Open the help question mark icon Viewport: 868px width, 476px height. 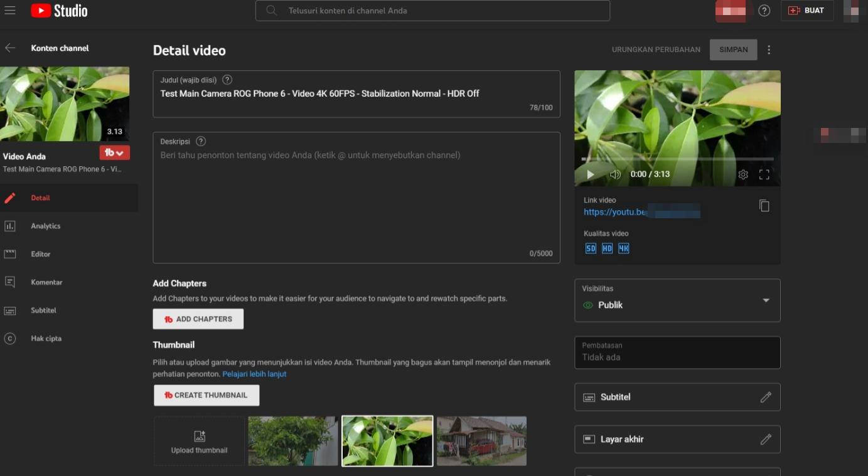[764, 11]
